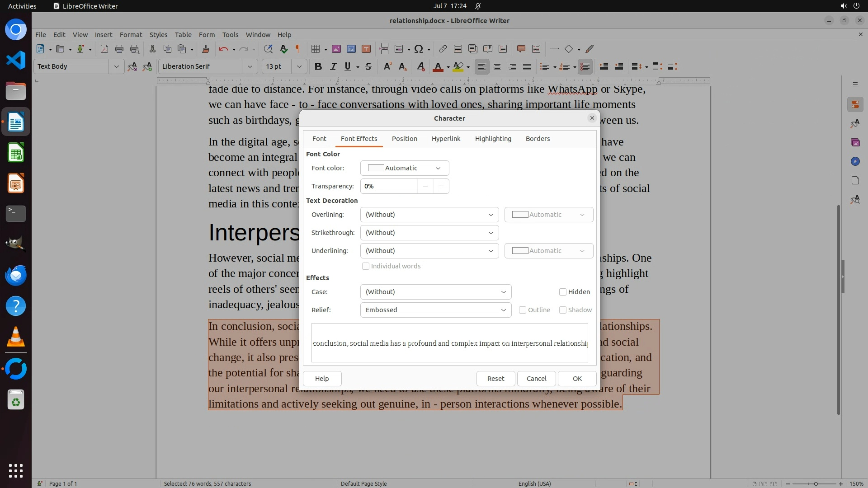This screenshot has height=488, width=868.
Task: Check the Shadow checkbox
Action: coord(563,310)
